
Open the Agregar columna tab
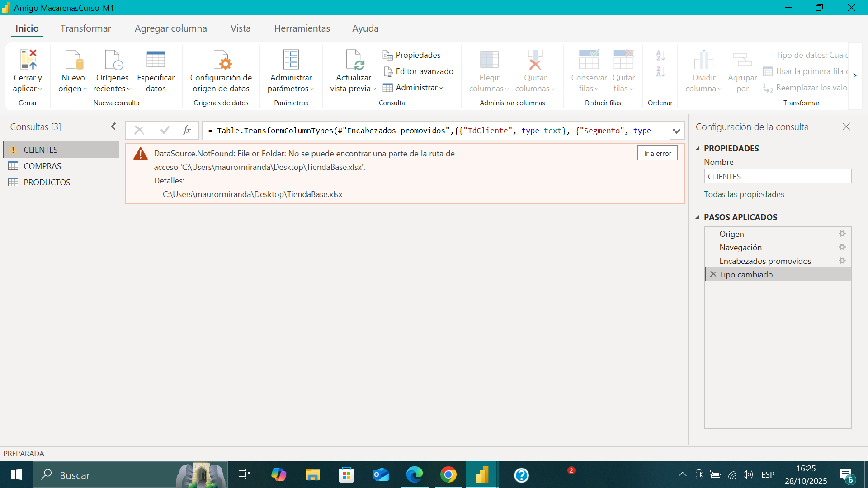pos(170,28)
